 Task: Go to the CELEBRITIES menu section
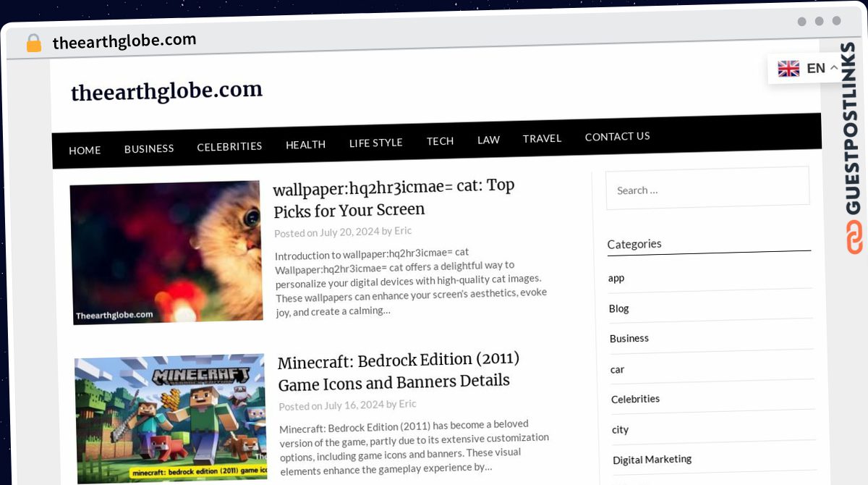[x=229, y=146]
